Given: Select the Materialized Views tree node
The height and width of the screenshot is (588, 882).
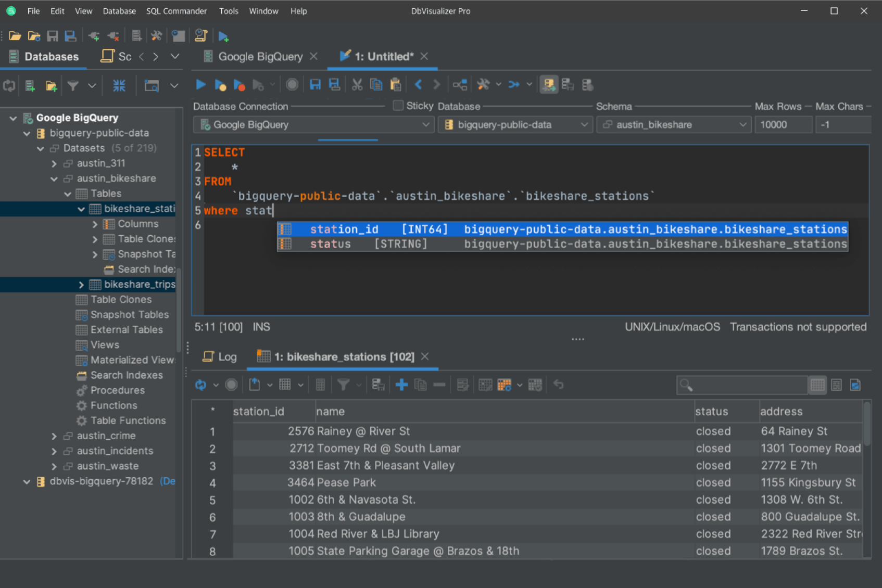Looking at the screenshot, I should (x=132, y=360).
